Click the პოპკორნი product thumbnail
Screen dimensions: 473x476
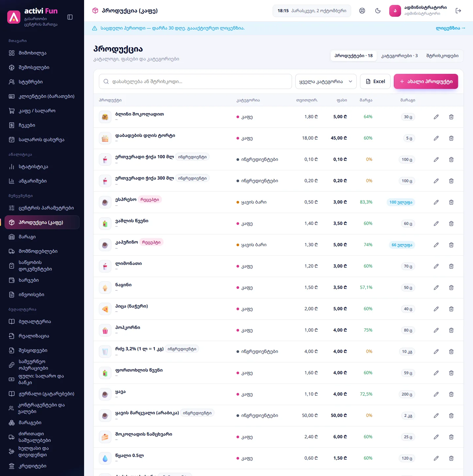click(105, 330)
